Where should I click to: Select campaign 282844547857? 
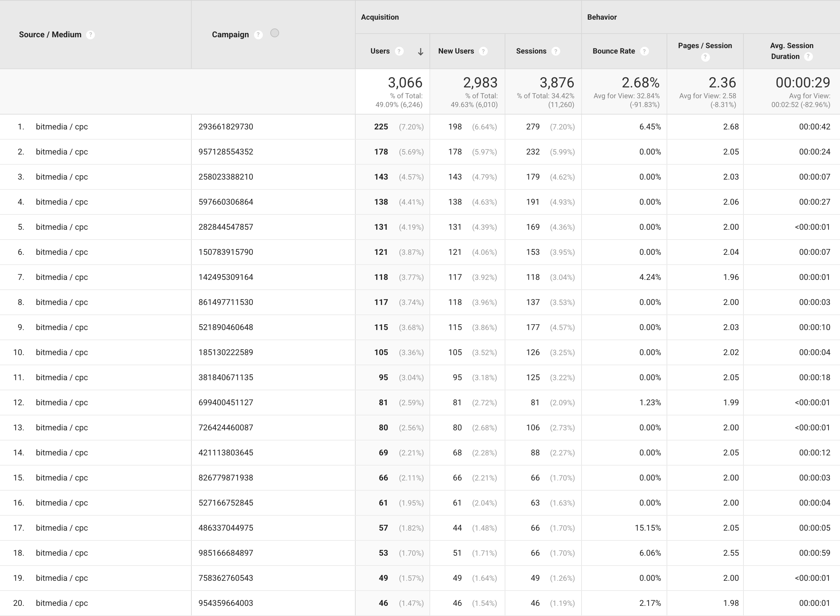point(226,227)
